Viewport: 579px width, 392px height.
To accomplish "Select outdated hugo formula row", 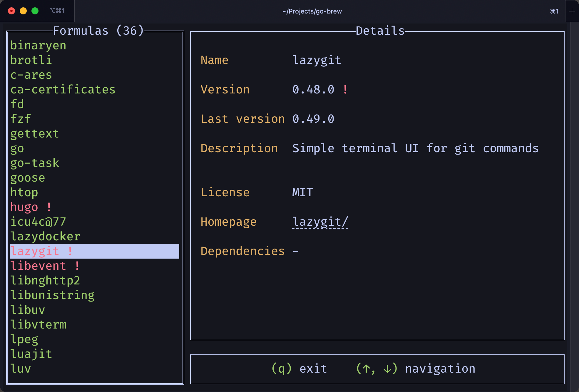I will [x=95, y=207].
